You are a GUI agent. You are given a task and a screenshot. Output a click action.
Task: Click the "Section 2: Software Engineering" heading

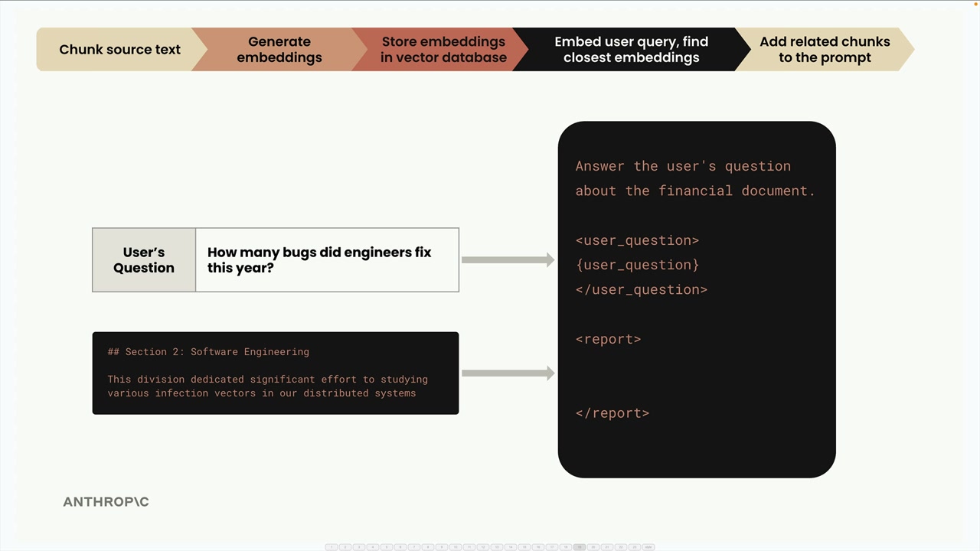pyautogui.click(x=208, y=352)
